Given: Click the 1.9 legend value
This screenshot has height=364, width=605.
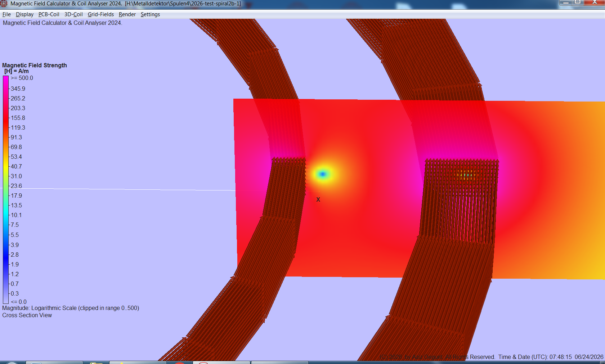Looking at the screenshot, I should (15, 264).
